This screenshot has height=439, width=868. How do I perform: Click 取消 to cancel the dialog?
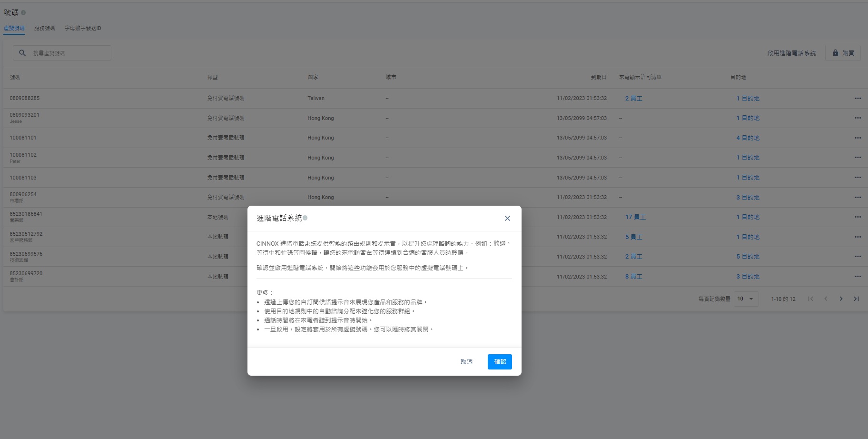[466, 362]
